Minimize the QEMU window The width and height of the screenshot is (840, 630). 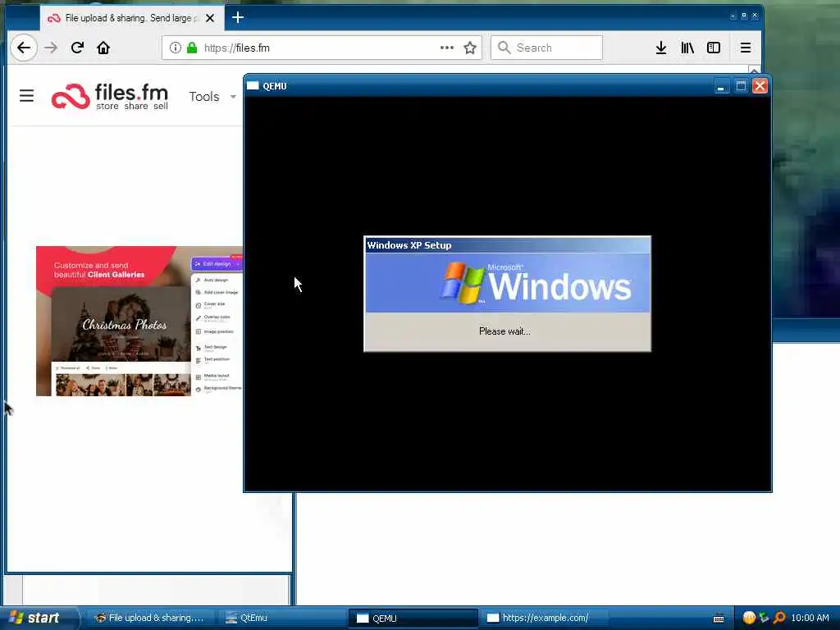tap(722, 86)
